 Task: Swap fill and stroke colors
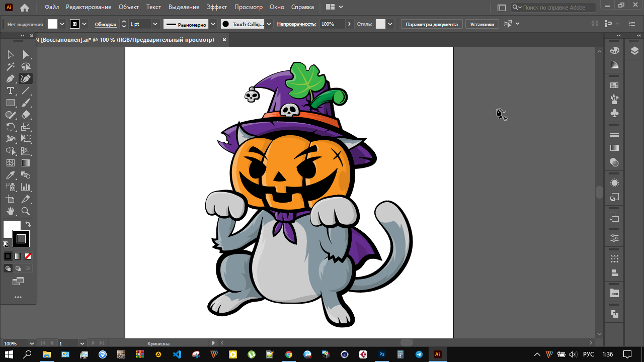pos(28,224)
